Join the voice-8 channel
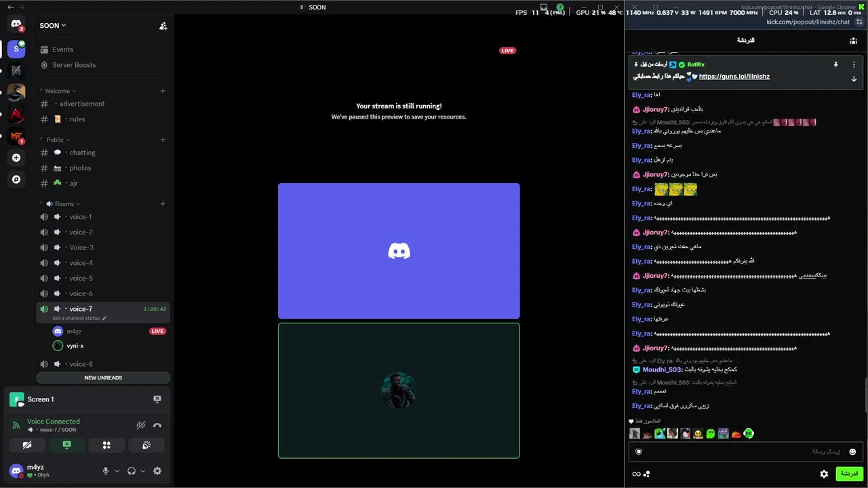Screen dimensions: 868x488 tap(103, 364)
